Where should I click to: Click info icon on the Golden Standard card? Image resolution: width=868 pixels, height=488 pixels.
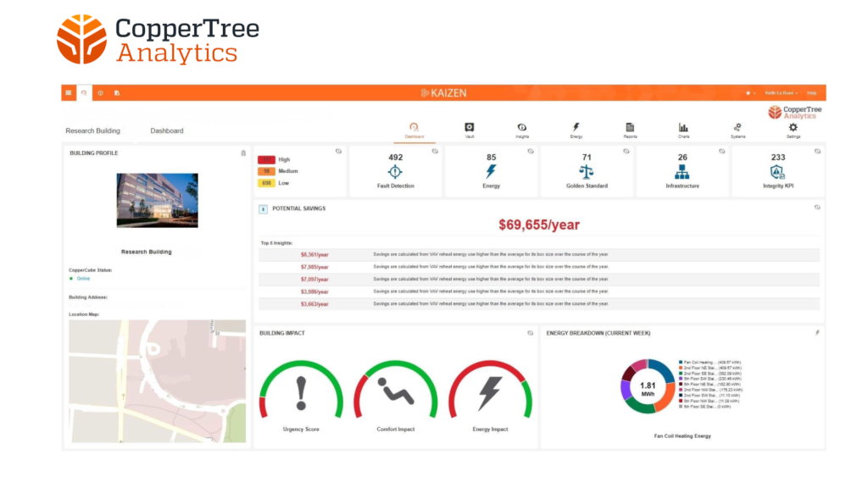626,151
